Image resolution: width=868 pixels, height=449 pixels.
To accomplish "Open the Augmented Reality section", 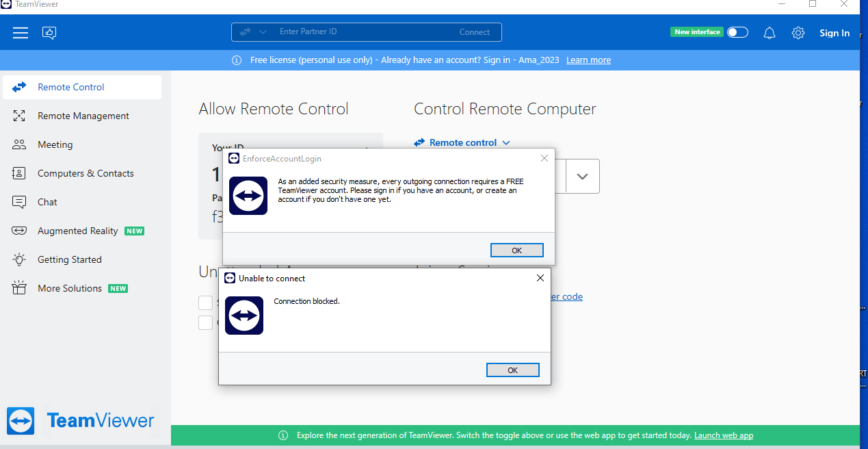I will (x=82, y=231).
